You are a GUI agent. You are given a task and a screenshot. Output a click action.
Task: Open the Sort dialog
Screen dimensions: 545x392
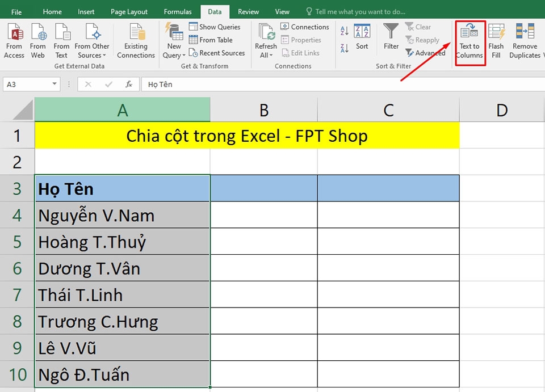coord(362,37)
